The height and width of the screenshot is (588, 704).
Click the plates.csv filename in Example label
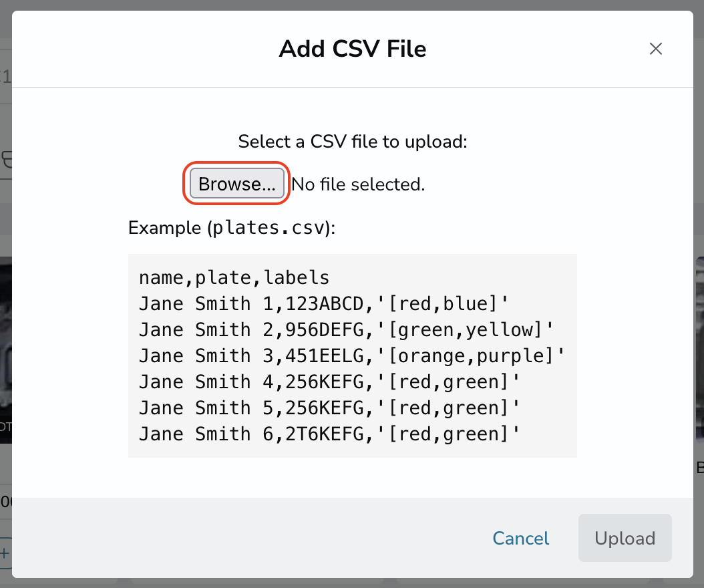coord(268,227)
